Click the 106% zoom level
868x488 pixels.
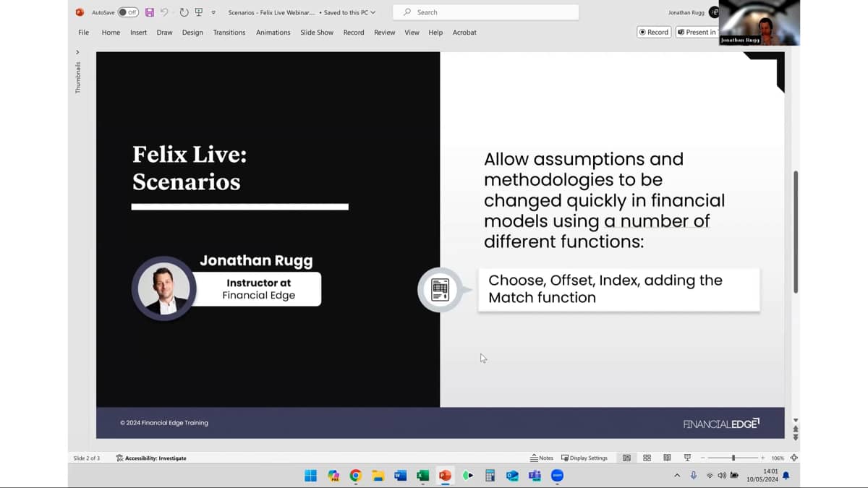778,458
